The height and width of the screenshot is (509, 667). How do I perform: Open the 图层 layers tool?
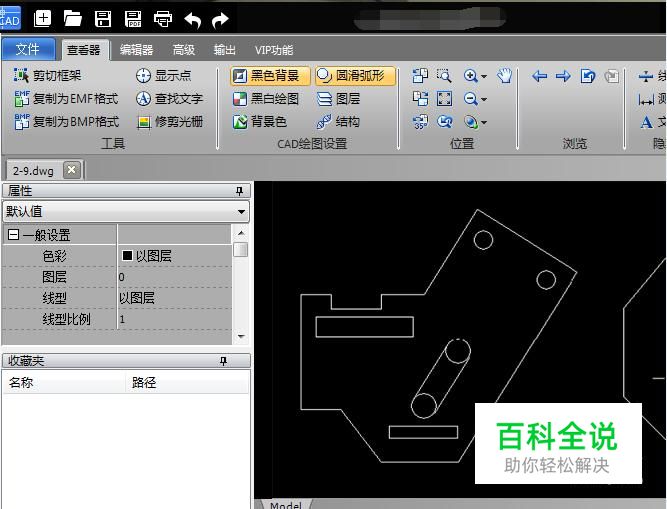[x=338, y=99]
